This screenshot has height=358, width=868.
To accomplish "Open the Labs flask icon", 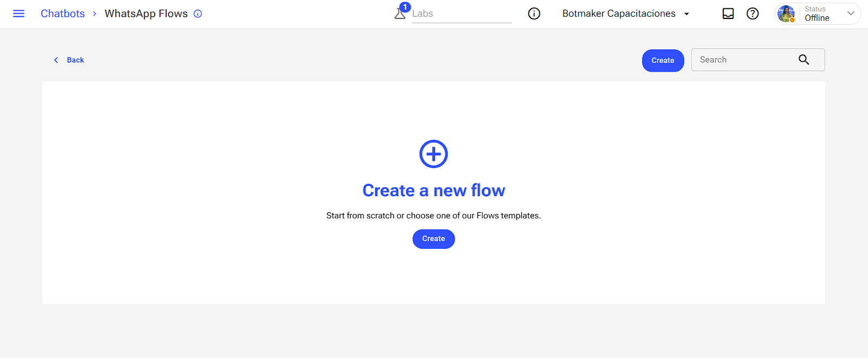I will coord(400,14).
